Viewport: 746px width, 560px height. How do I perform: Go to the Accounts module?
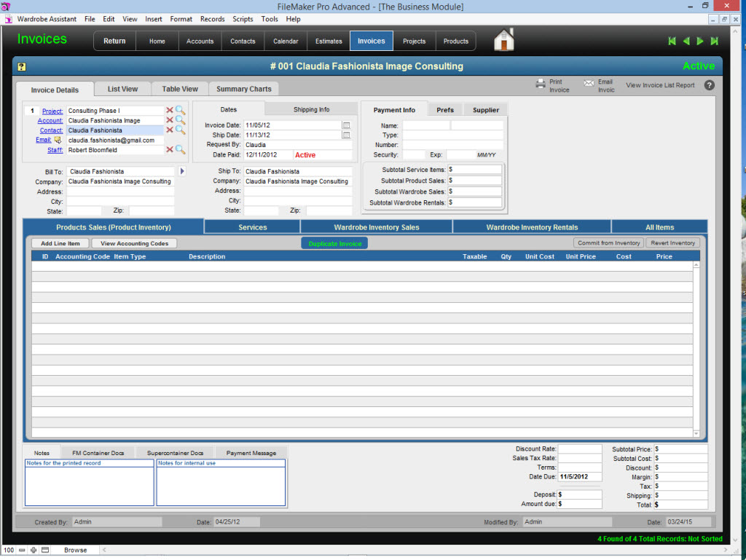click(x=200, y=41)
